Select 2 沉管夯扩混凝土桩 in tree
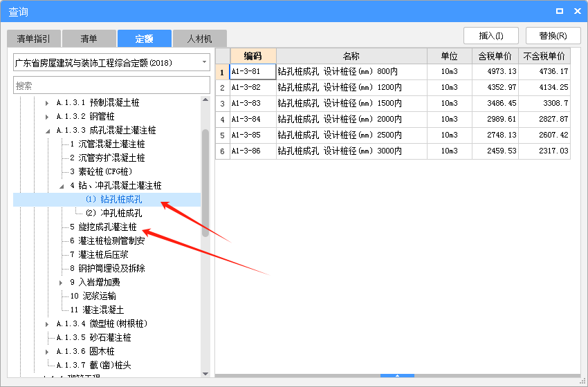Viewport: 588px width, 387px height. pyautogui.click(x=107, y=158)
